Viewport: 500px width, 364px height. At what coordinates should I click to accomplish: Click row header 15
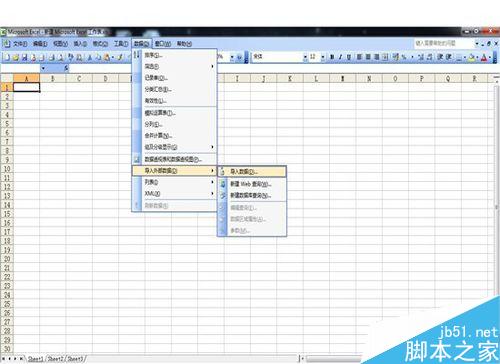7,214
